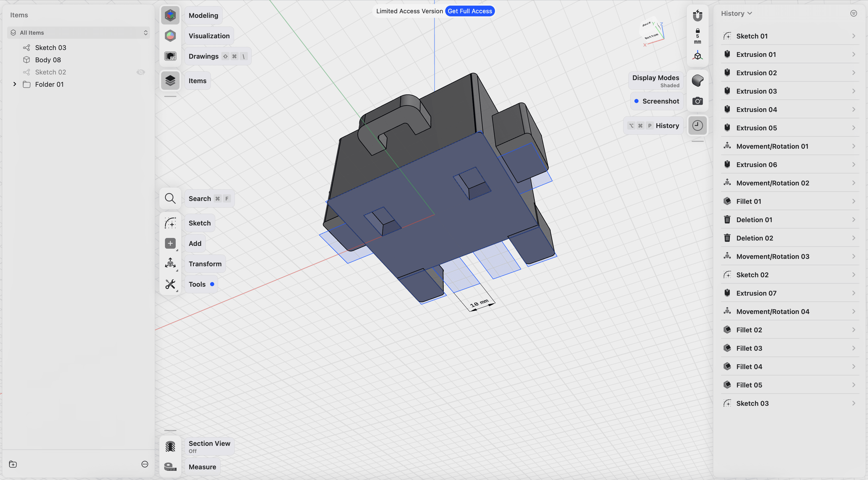Image resolution: width=868 pixels, height=480 pixels.
Task: Select Sketch 02 in Items list
Action: (x=78, y=72)
